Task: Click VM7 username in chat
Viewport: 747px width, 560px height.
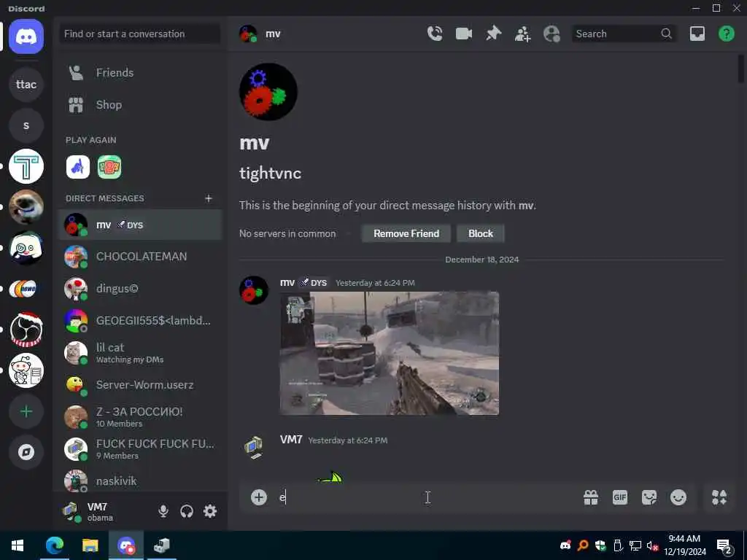Action: [291, 440]
